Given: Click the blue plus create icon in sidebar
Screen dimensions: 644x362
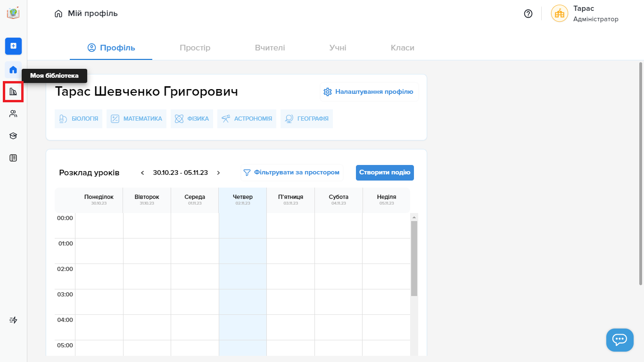Looking at the screenshot, I should pos(13,46).
